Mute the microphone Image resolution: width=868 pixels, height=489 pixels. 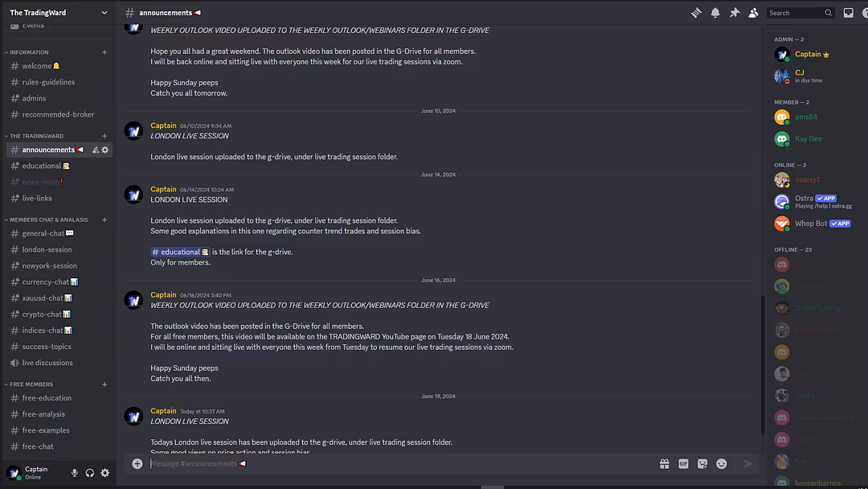click(x=75, y=473)
